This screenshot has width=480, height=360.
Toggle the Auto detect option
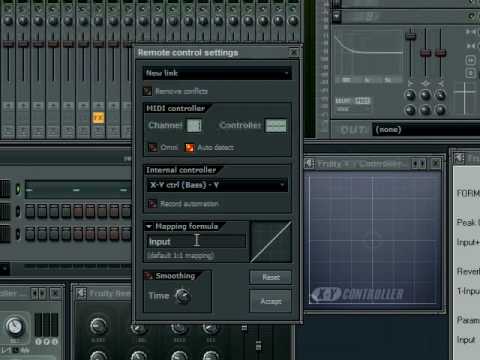[189, 147]
